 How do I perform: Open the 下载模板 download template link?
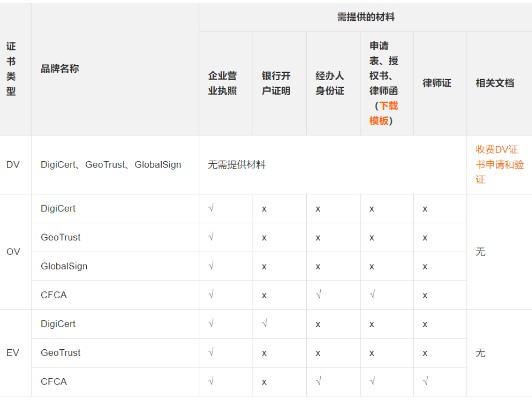click(383, 113)
